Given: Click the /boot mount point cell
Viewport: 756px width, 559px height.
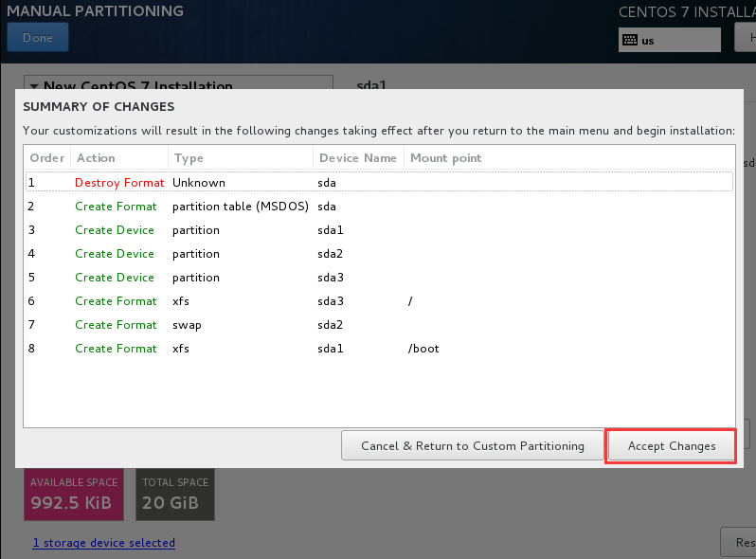Looking at the screenshot, I should (423, 349).
